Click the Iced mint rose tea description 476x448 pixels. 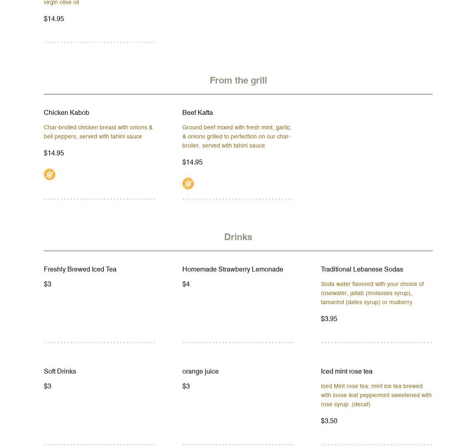point(376,395)
